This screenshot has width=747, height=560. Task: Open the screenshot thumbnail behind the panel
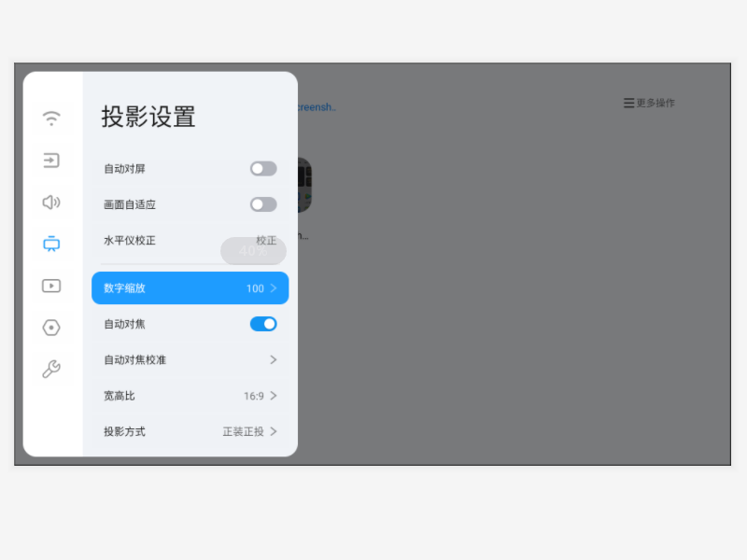click(x=305, y=185)
